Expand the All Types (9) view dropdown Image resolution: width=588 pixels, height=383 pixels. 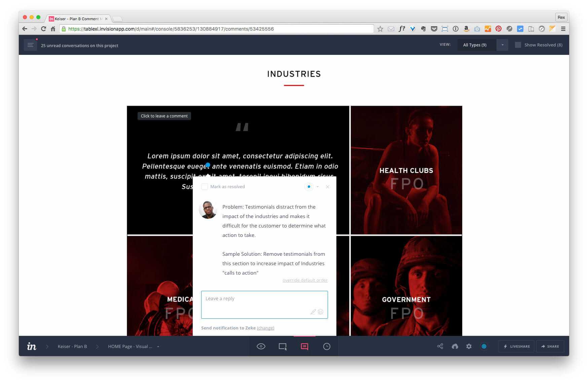pyautogui.click(x=502, y=45)
